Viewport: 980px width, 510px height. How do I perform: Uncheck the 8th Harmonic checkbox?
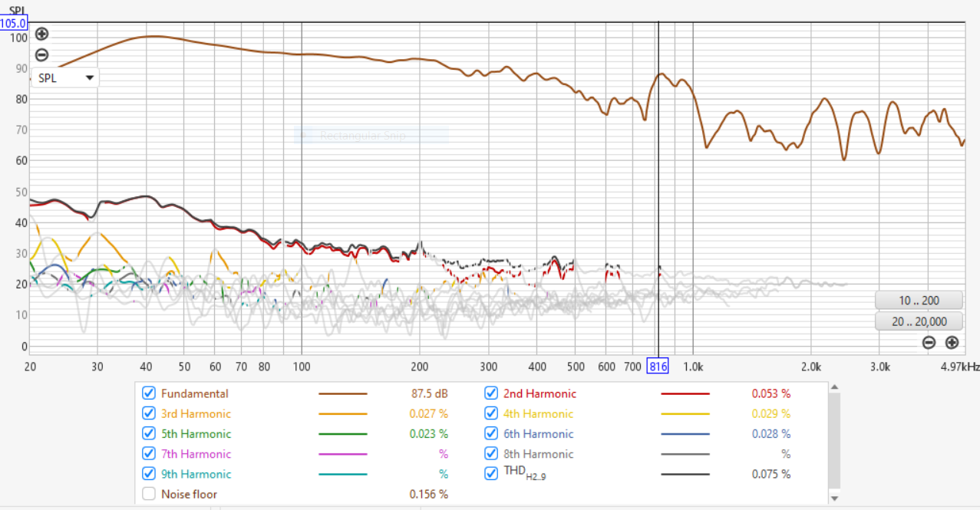pyautogui.click(x=491, y=454)
